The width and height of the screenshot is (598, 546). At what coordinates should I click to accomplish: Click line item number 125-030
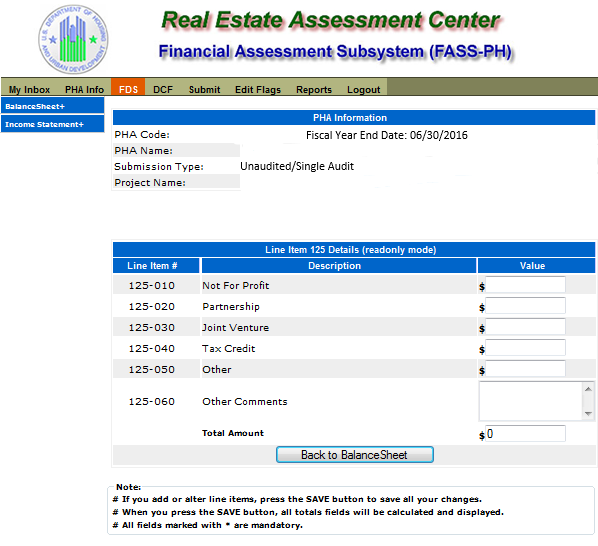pyautogui.click(x=151, y=328)
